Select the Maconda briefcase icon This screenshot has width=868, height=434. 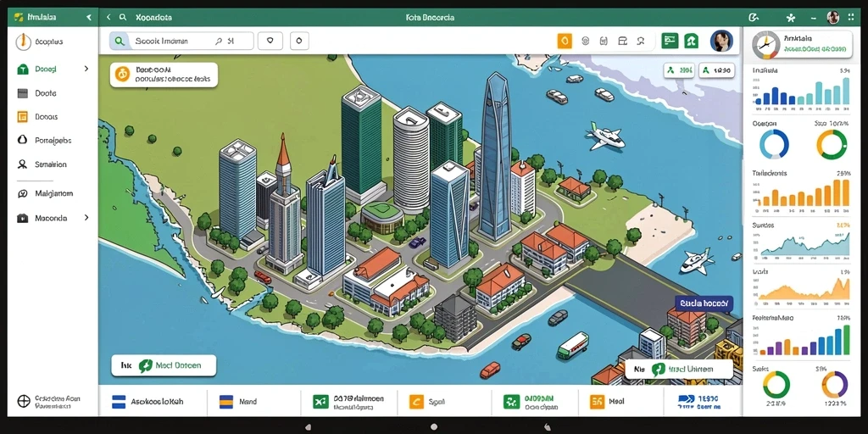[x=23, y=218]
